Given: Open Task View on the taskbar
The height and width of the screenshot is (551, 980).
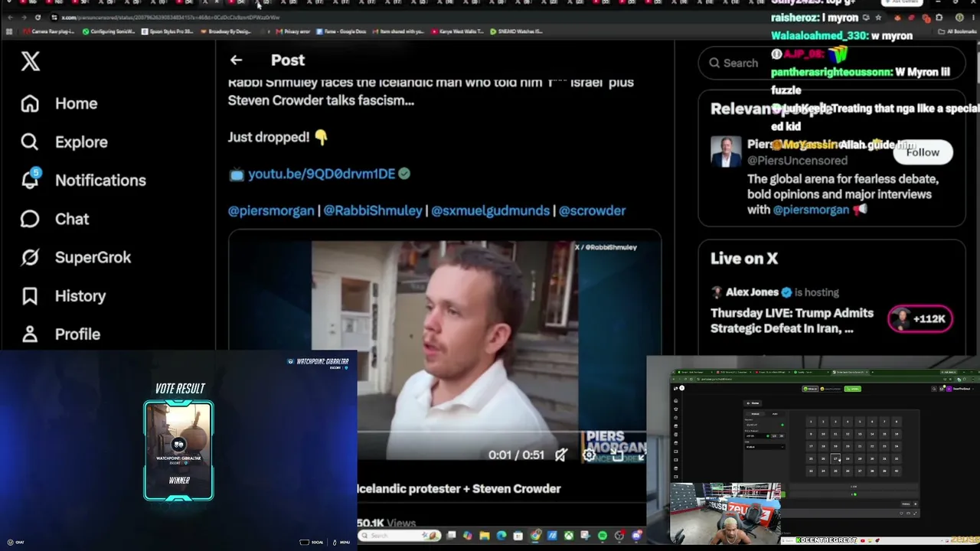Looking at the screenshot, I should pos(451,536).
